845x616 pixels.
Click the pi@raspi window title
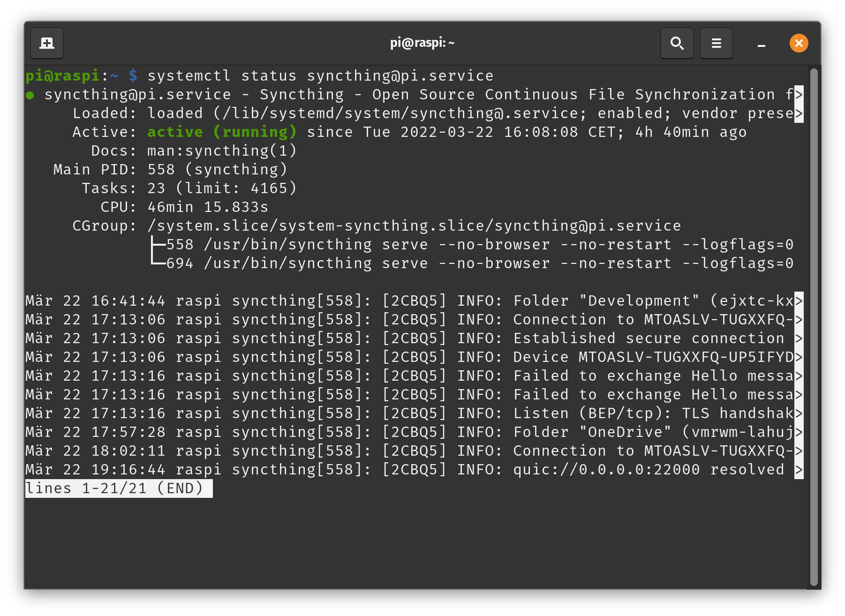tap(422, 43)
